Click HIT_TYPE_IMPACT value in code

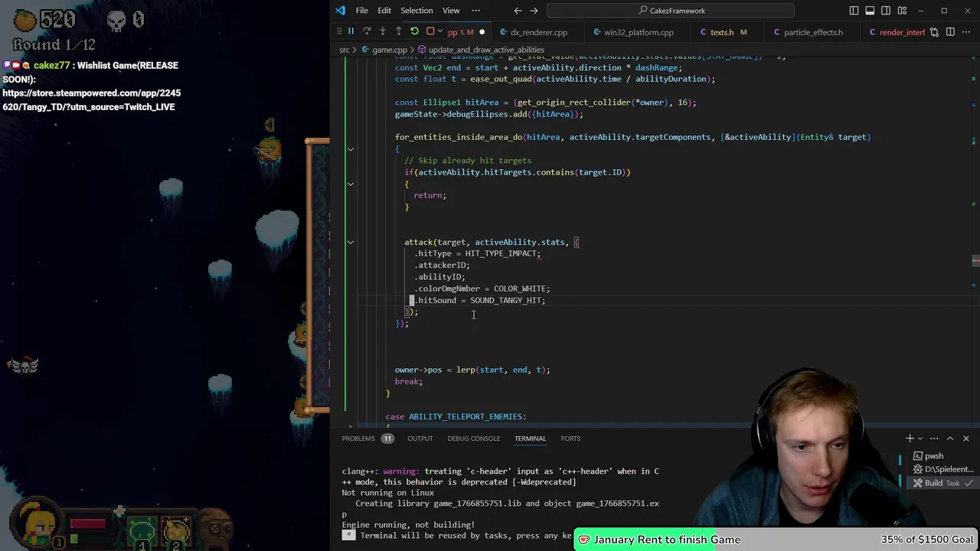[501, 253]
